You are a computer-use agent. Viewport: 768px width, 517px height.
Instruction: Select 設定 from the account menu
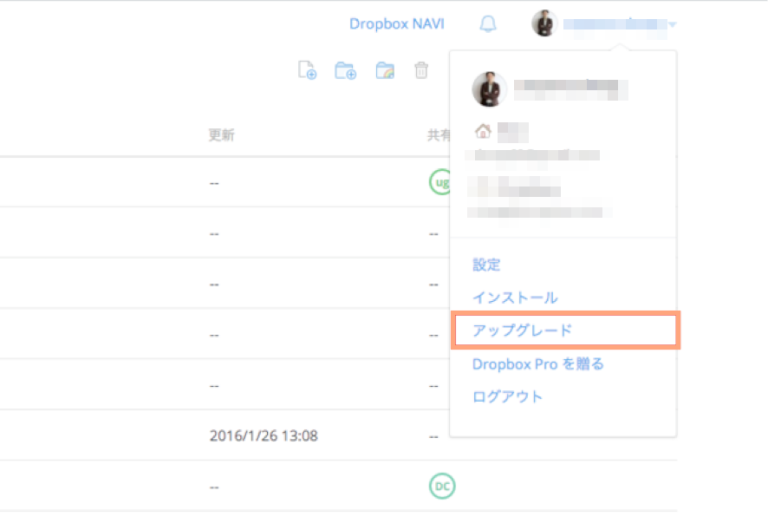pyautogui.click(x=486, y=265)
